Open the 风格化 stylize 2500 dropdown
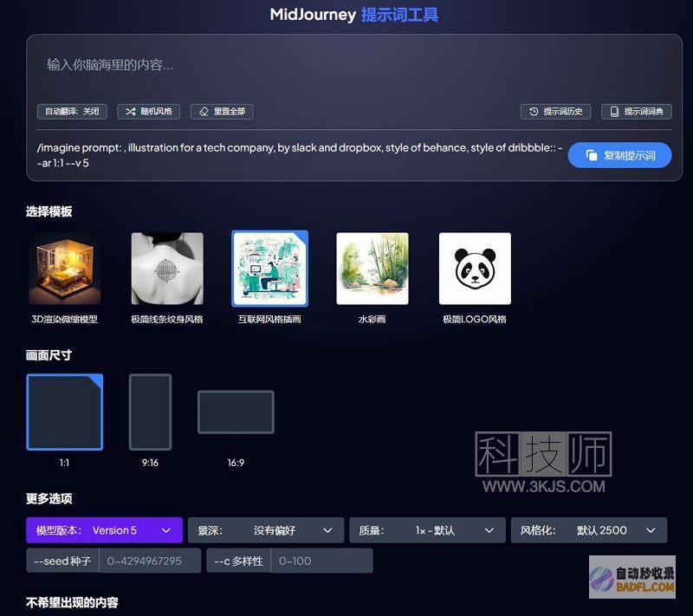Image resolution: width=693 pixels, height=616 pixels. (x=589, y=530)
